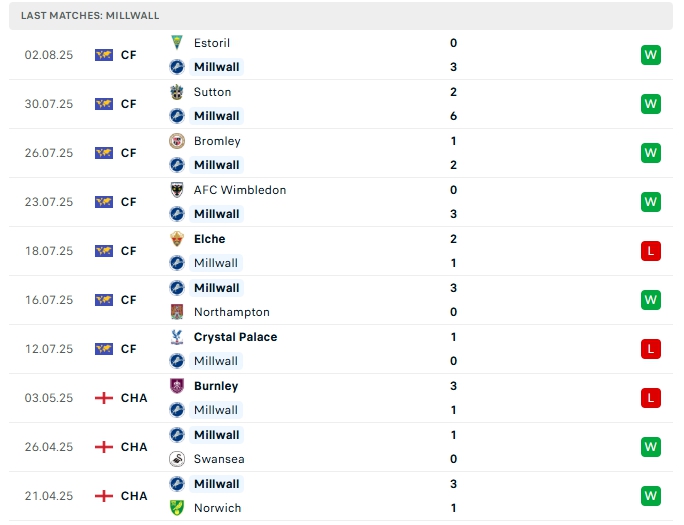684x525 pixels.
Task: Open the Crystal Palace team link
Action: coord(235,337)
